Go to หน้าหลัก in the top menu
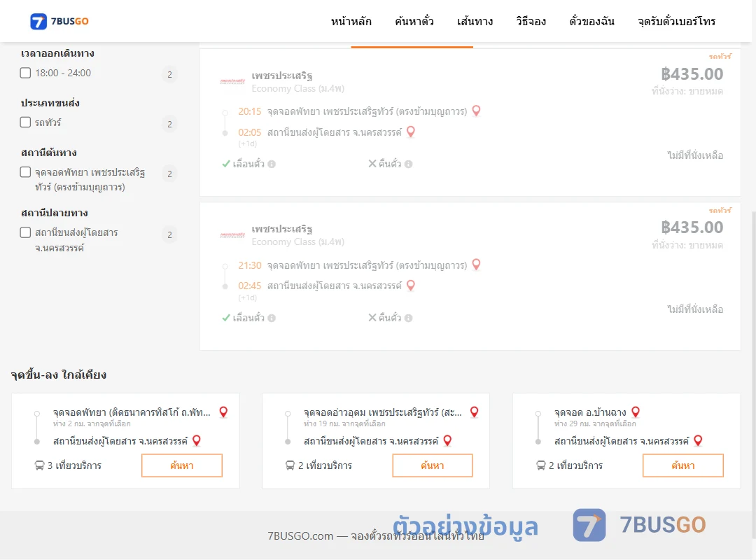The image size is (756, 560). point(351,21)
